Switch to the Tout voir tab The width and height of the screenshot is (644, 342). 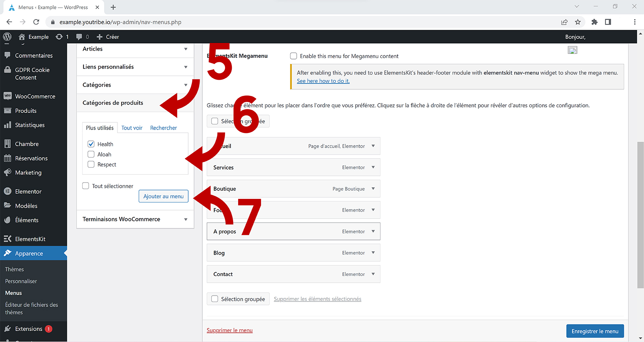[x=132, y=128]
